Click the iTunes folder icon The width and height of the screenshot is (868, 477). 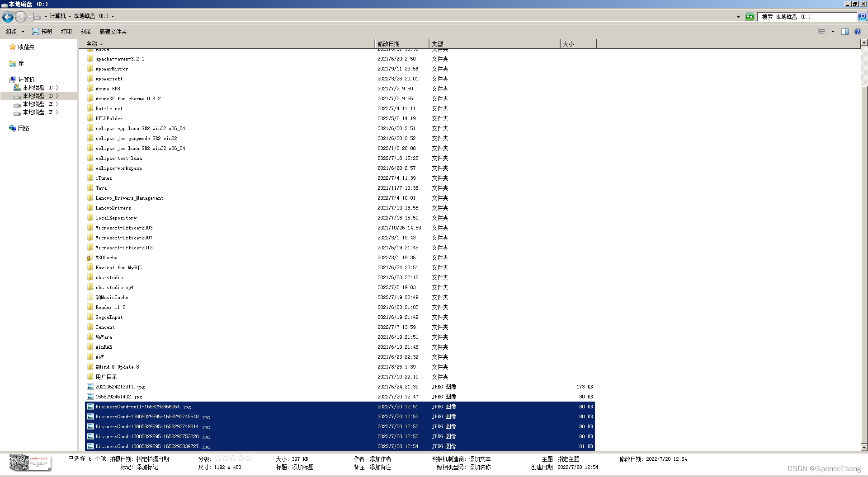tap(90, 178)
